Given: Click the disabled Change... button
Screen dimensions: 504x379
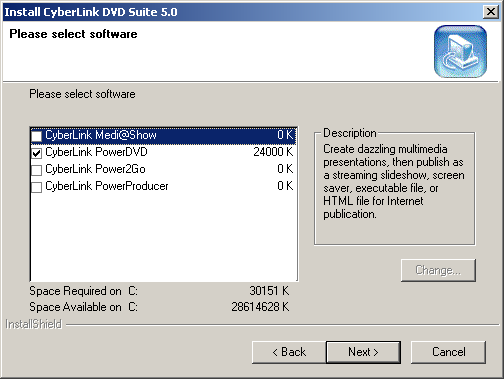Looking at the screenshot, I should pos(438,270).
